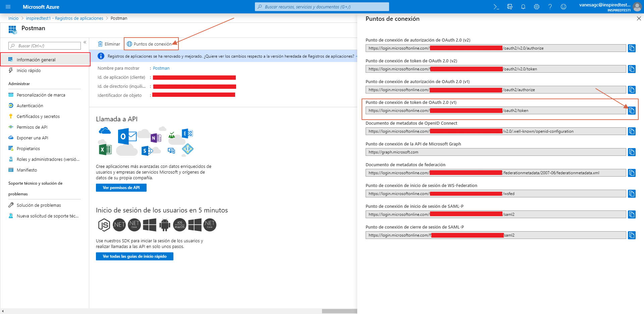Click the help question mark icon
Screen dimensions: 644x314
550,7
